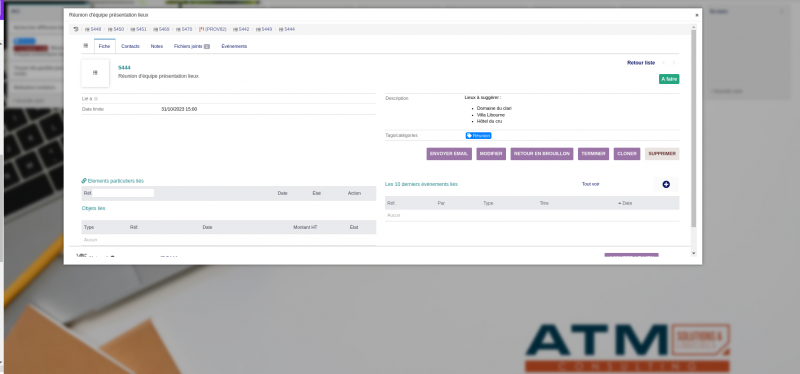Sort events by Titre column header
The width and height of the screenshot is (800, 374).
(x=544, y=203)
